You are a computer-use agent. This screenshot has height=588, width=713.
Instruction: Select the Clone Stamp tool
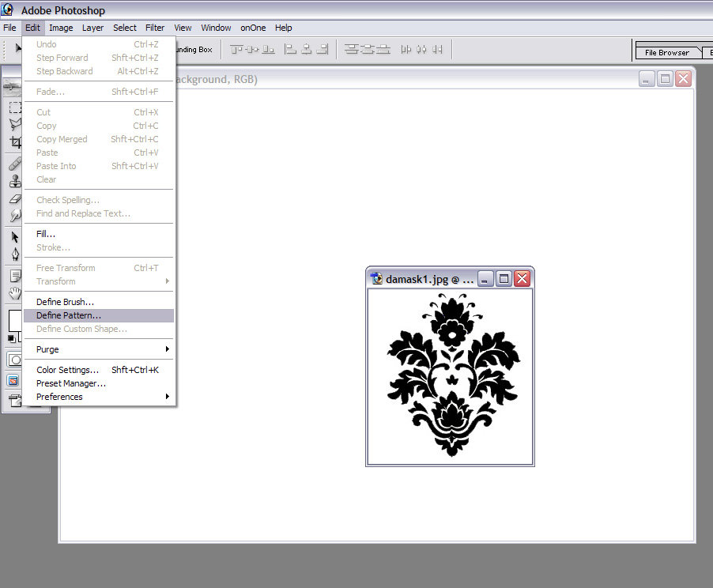click(15, 181)
